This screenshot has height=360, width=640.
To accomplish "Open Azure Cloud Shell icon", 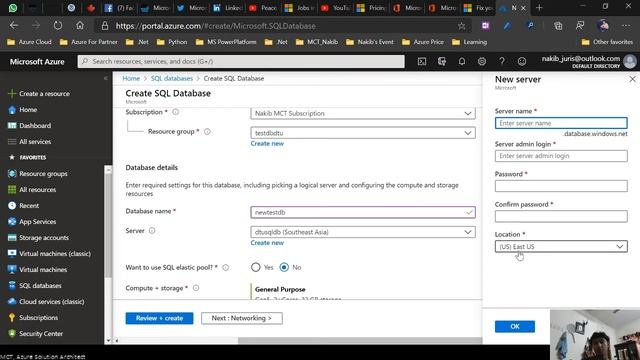I will (422, 62).
